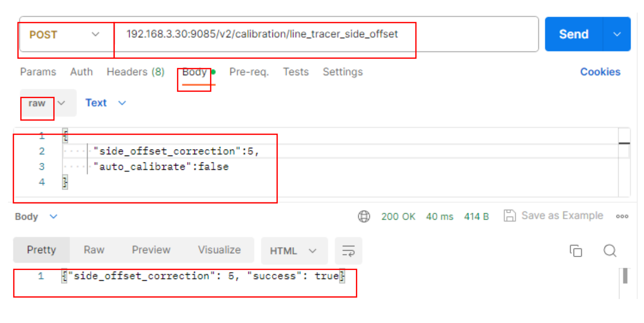Open the Headers (8) tab

(135, 72)
